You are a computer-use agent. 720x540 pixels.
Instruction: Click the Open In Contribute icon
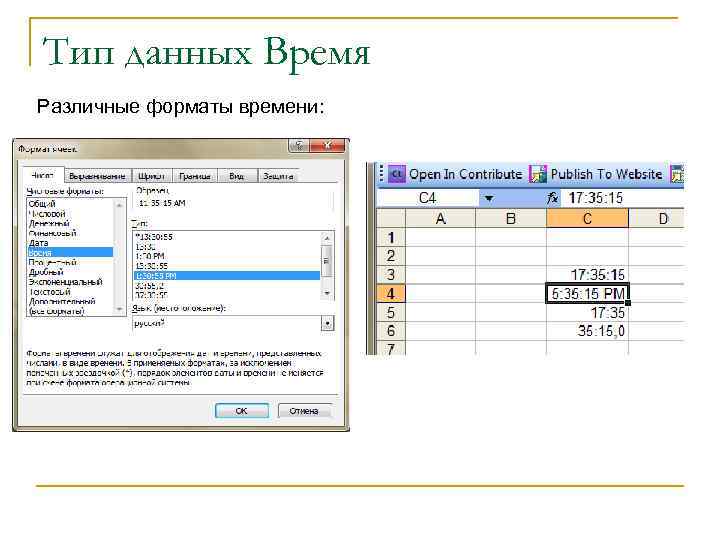(397, 174)
